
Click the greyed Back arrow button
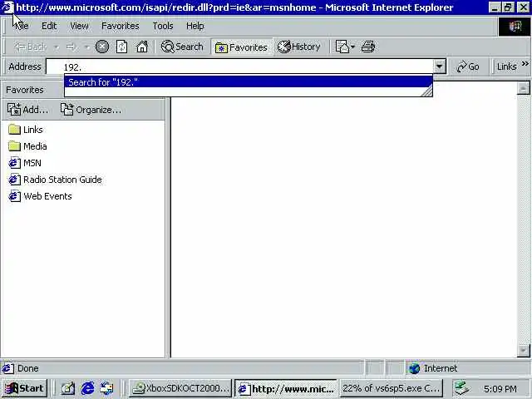pos(31,47)
